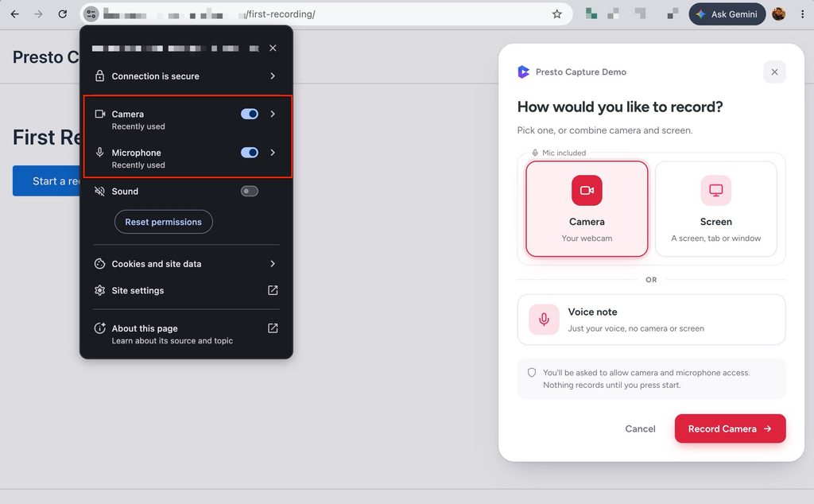Choose the Voice note option
The width and height of the screenshot is (814, 504).
tap(652, 320)
